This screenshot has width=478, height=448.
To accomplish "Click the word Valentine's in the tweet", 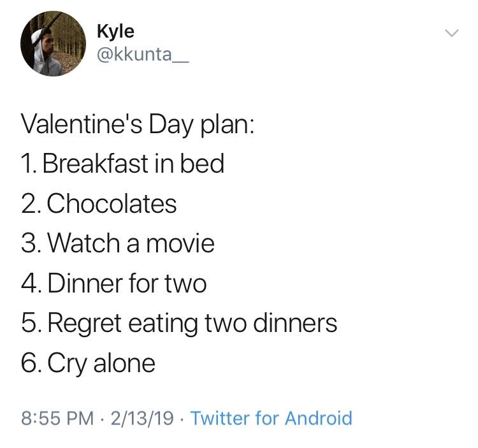I will pyautogui.click(x=82, y=124).
